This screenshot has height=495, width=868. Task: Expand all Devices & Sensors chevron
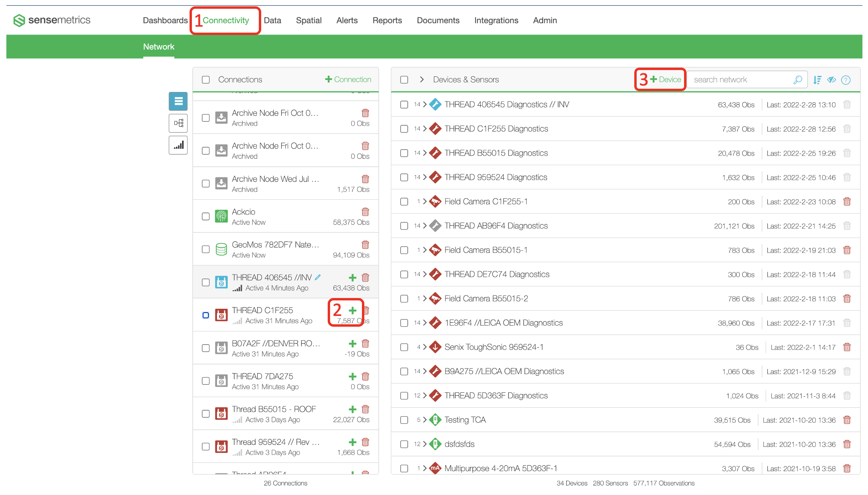click(x=422, y=80)
